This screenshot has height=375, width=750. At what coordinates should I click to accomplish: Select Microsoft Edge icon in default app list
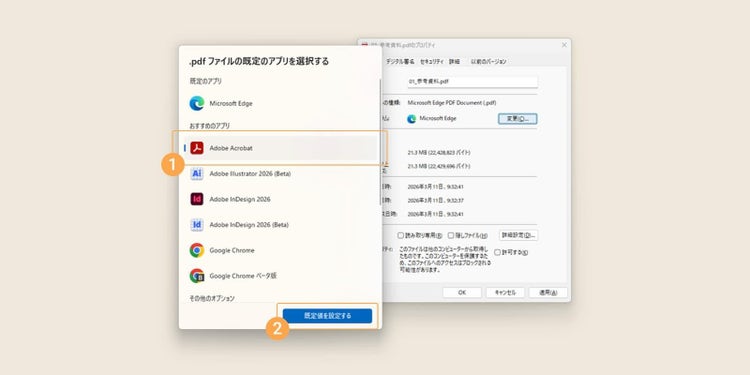(197, 103)
